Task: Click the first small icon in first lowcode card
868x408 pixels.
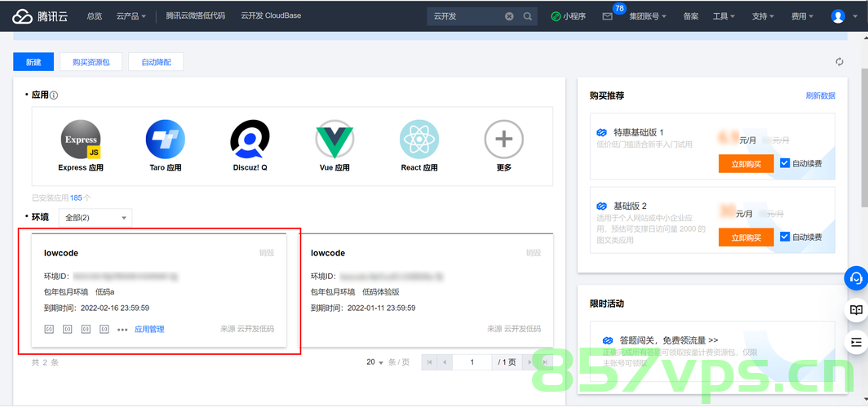Action: pos(49,329)
